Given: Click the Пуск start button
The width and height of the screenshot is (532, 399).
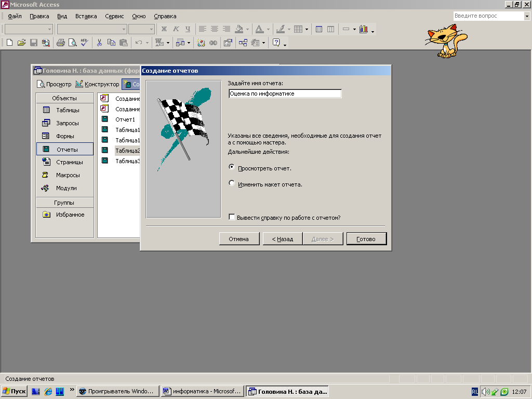Looking at the screenshot, I should (x=14, y=391).
